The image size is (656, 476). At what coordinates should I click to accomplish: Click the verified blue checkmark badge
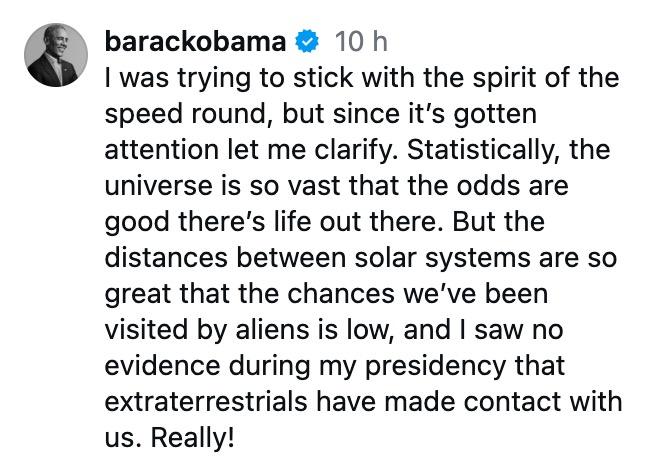pos(307,42)
